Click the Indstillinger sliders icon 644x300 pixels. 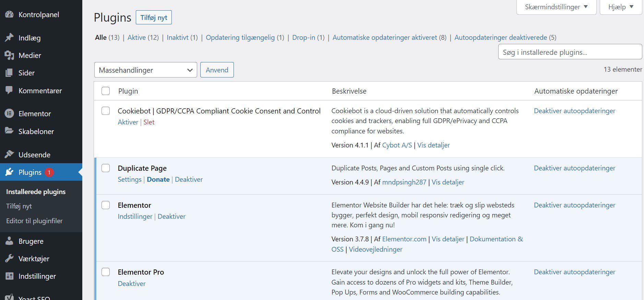coord(9,276)
